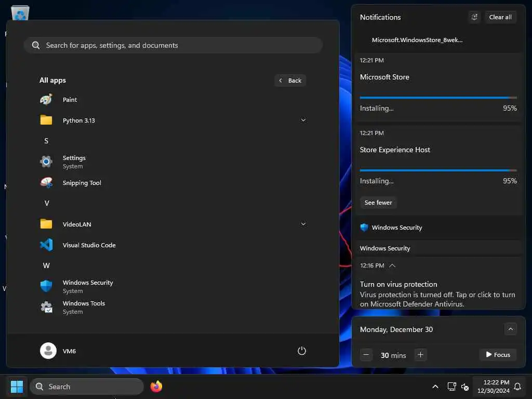532x399 pixels.
Task: Click the notification bell icon
Action: 517,387
